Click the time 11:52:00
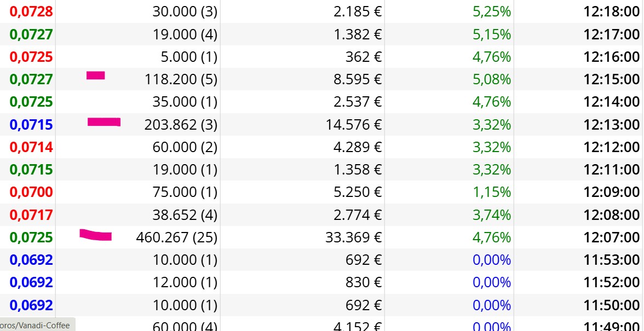Viewport: 644px width, 331px height. click(x=612, y=282)
